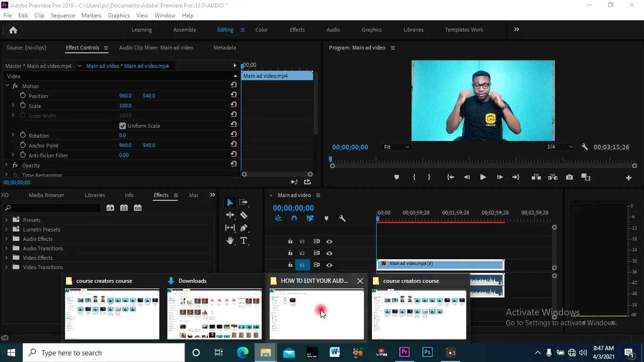Open the Fit zoom level dropdown
644x362 pixels.
[396, 147]
